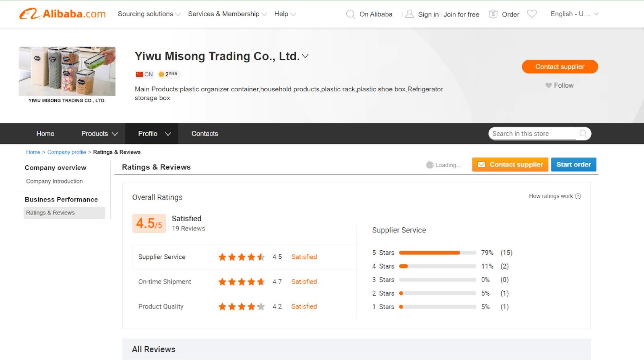Click the Start order button

574,165
